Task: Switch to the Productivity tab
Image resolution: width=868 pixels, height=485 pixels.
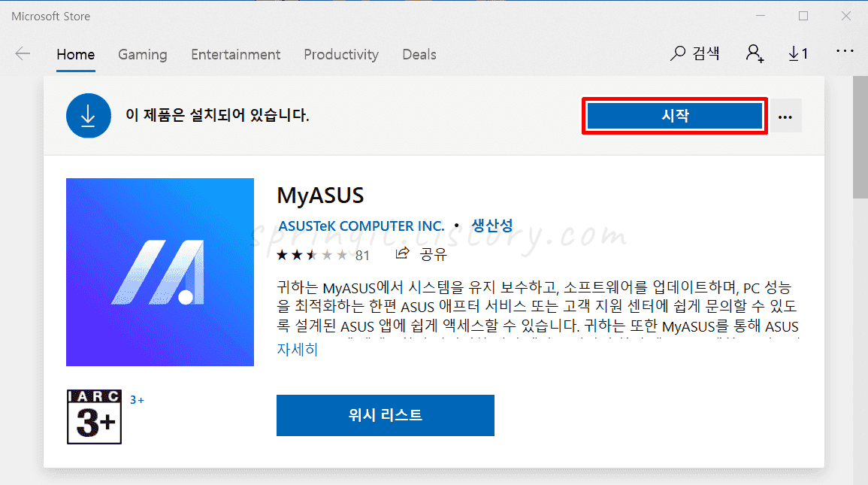Action: coord(341,55)
